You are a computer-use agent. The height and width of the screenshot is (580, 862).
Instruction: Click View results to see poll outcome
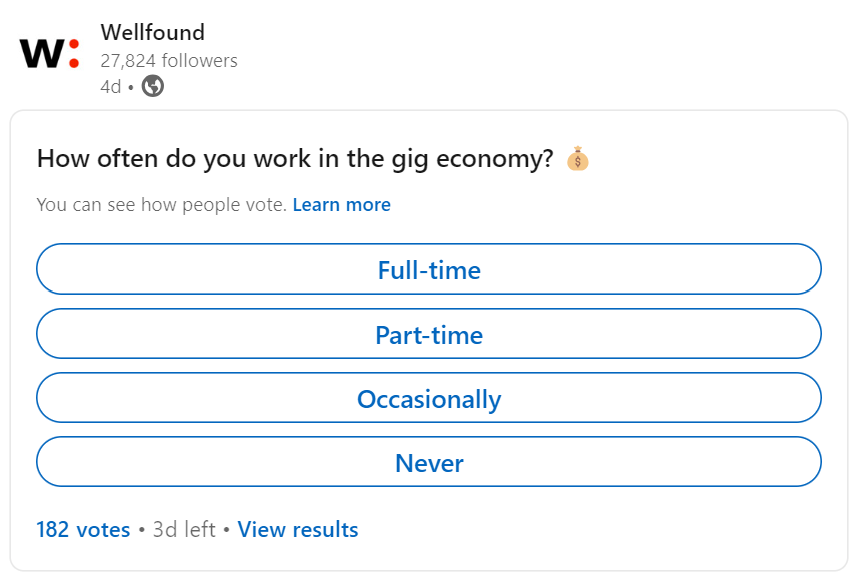pyautogui.click(x=297, y=529)
